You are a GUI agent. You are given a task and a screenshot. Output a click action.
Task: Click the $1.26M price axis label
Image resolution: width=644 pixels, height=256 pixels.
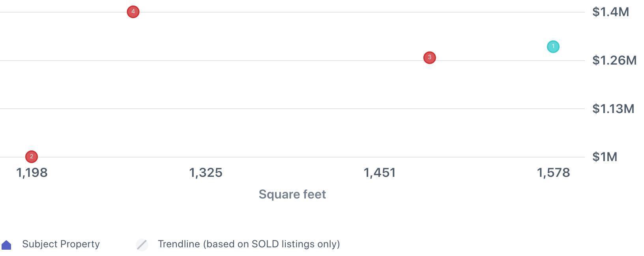pos(614,60)
